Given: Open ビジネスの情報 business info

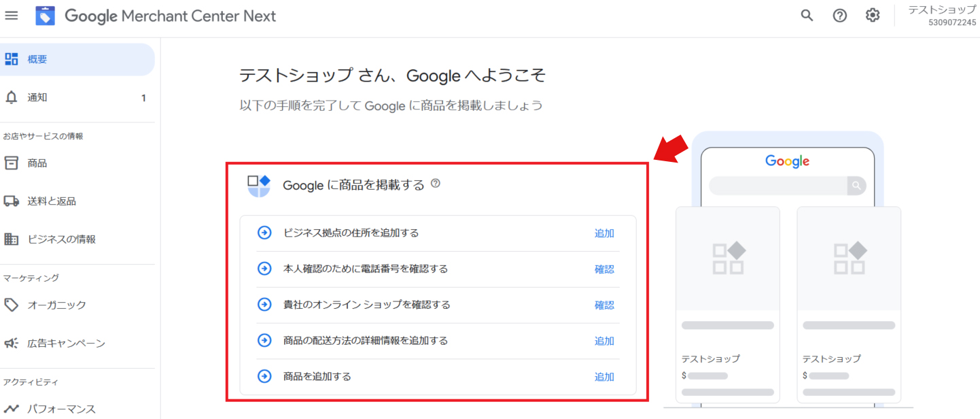Looking at the screenshot, I should (x=77, y=239).
